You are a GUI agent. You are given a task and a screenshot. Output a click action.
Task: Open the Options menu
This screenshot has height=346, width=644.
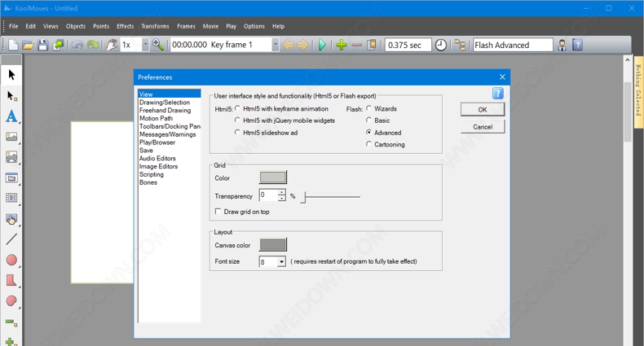tap(254, 26)
